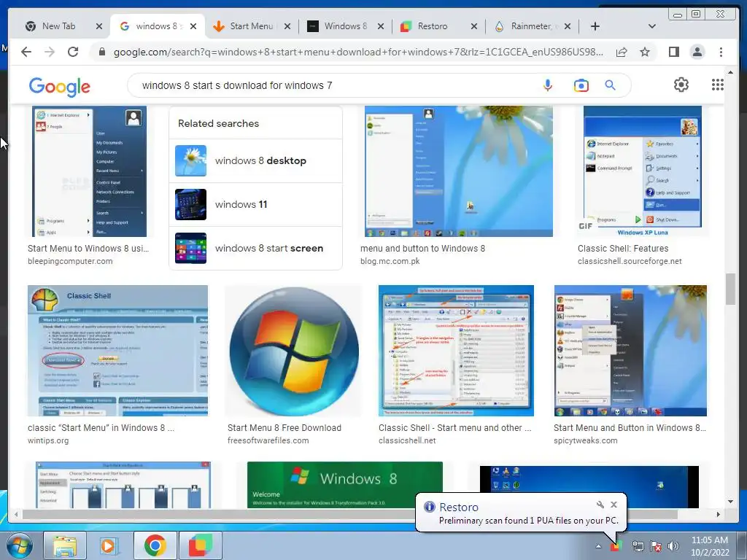Click the vertical scrollbar down arrow

click(730, 502)
